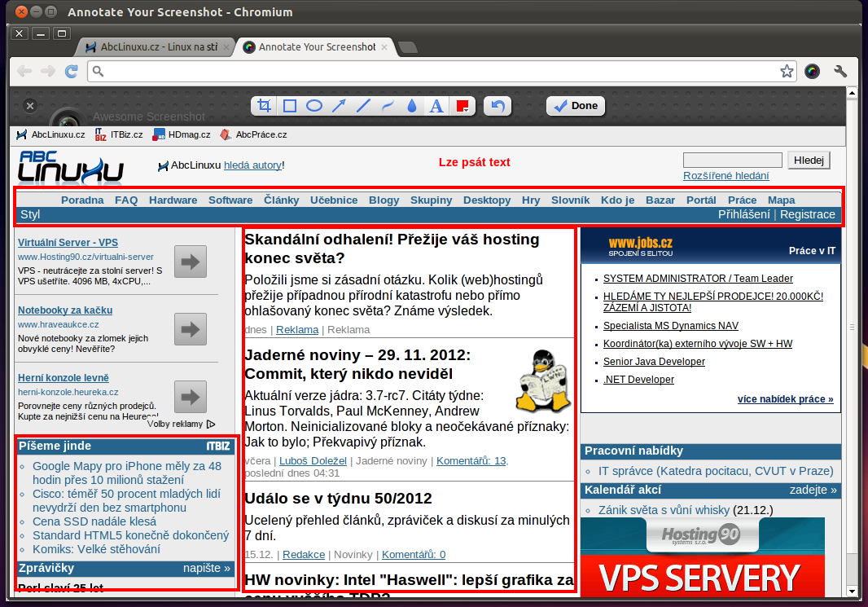The width and height of the screenshot is (868, 607).
Task: Undo the last annotation
Action: coord(498,106)
